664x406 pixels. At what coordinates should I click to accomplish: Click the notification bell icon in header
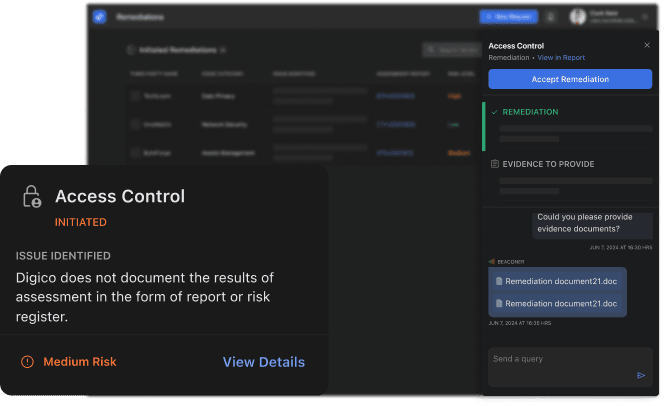tap(550, 17)
